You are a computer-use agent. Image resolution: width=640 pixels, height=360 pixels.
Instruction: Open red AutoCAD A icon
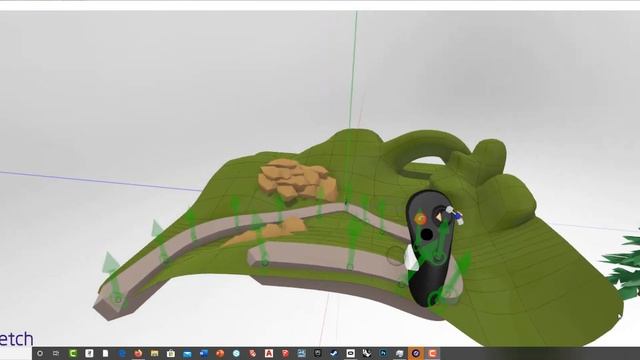coord(269,353)
